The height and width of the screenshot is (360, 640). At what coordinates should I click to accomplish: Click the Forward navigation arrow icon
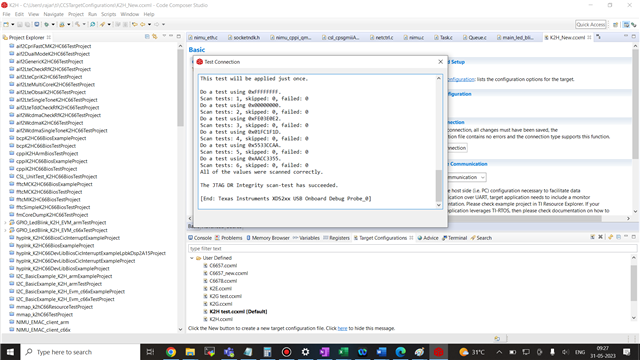point(157,24)
